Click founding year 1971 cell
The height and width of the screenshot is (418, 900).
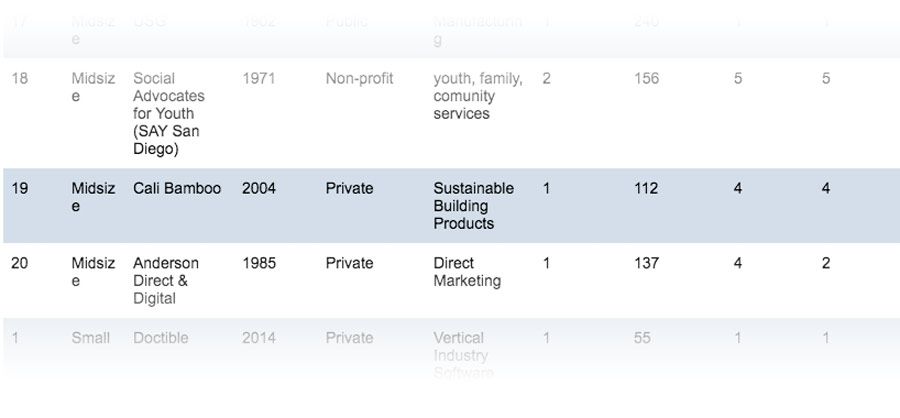point(258,78)
